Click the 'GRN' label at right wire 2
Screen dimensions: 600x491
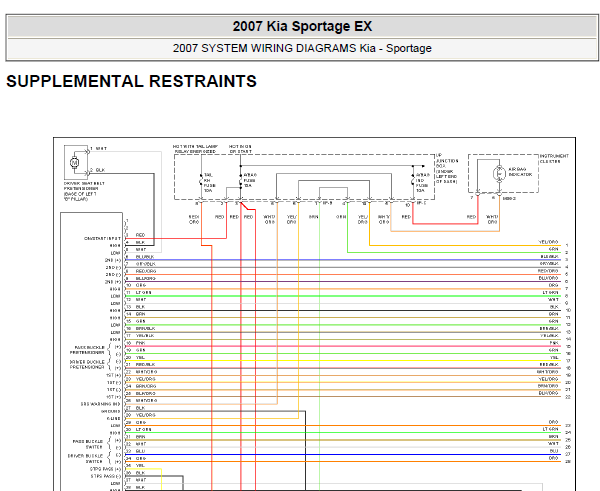tap(553, 249)
